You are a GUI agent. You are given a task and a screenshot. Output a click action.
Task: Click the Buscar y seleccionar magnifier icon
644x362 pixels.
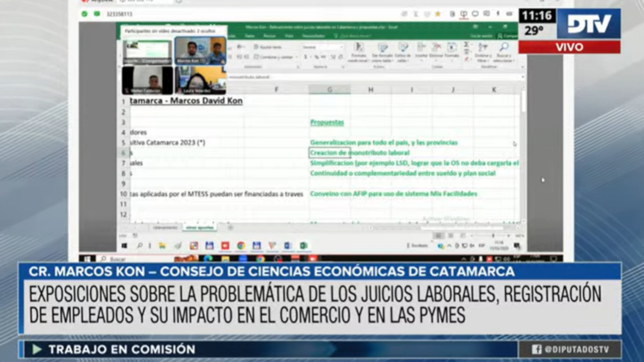tap(504, 48)
